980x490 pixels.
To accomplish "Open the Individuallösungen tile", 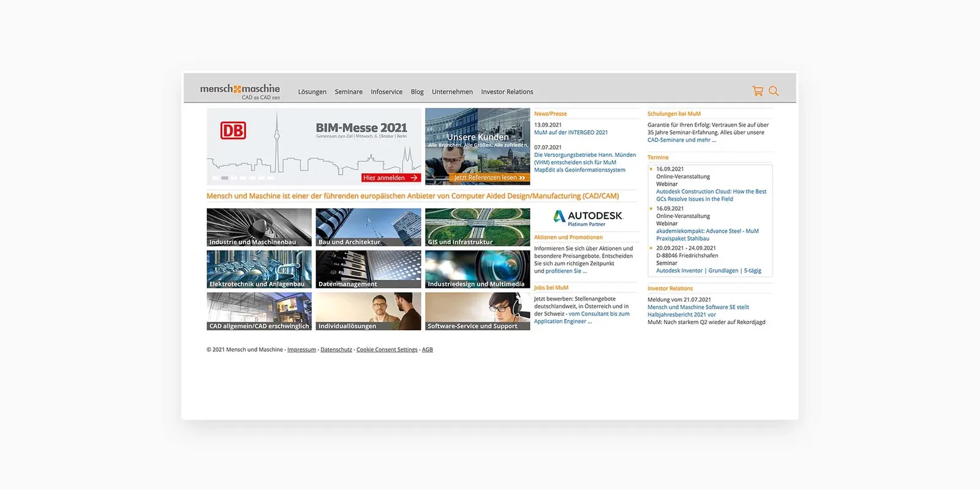I will [368, 311].
